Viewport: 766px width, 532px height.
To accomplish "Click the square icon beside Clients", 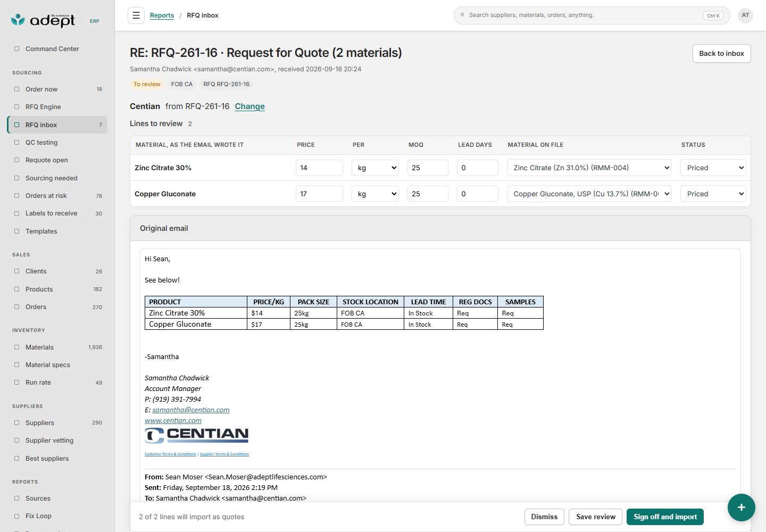I will tap(16, 271).
